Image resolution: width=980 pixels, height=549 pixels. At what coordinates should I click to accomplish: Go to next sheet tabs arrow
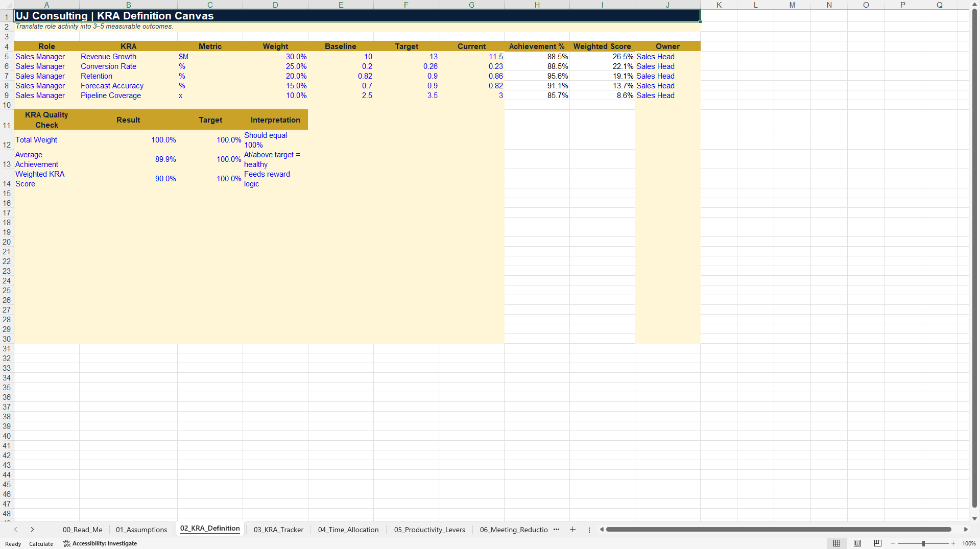point(32,530)
